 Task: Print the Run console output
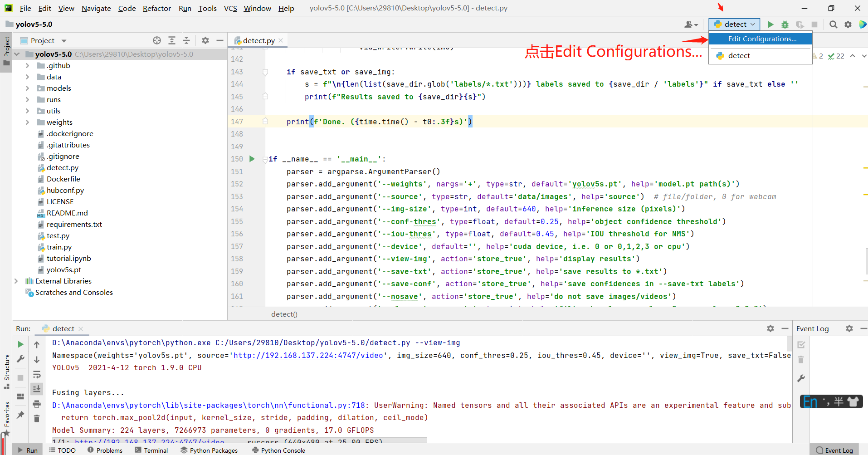(37, 404)
